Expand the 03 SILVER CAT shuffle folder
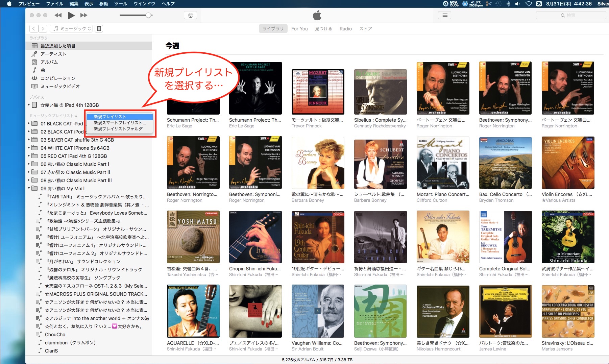 click(x=29, y=140)
